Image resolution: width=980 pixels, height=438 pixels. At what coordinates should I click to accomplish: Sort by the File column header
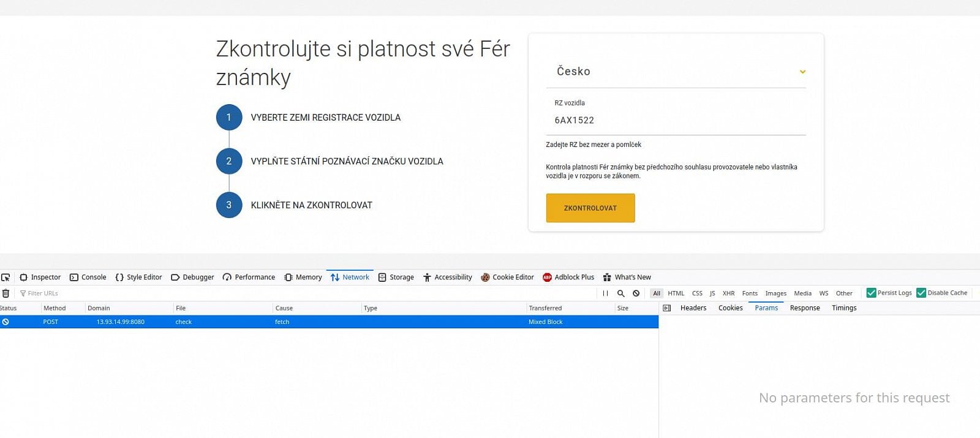click(223, 308)
